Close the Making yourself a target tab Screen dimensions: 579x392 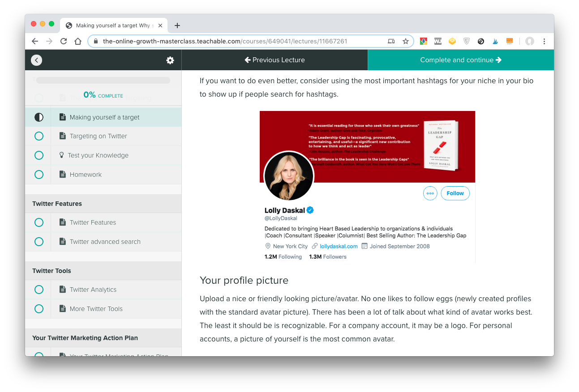click(x=160, y=26)
